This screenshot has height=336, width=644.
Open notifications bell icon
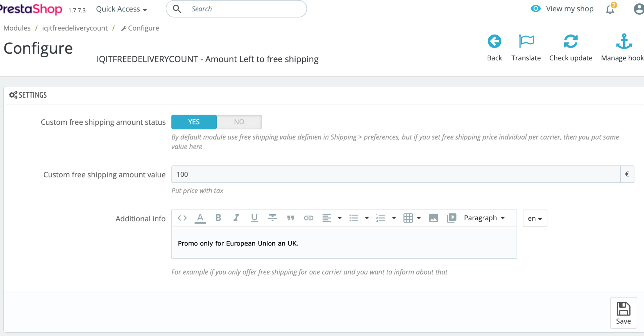tap(610, 9)
